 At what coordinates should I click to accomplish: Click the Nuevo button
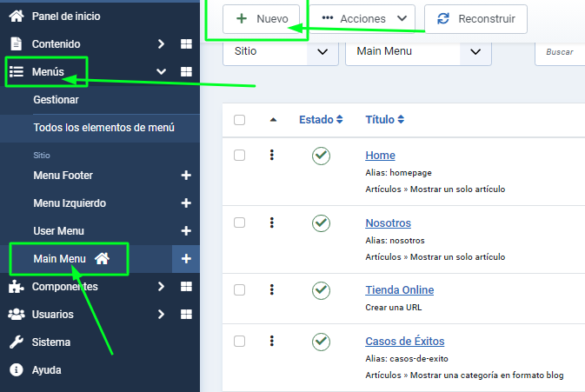[x=262, y=18]
